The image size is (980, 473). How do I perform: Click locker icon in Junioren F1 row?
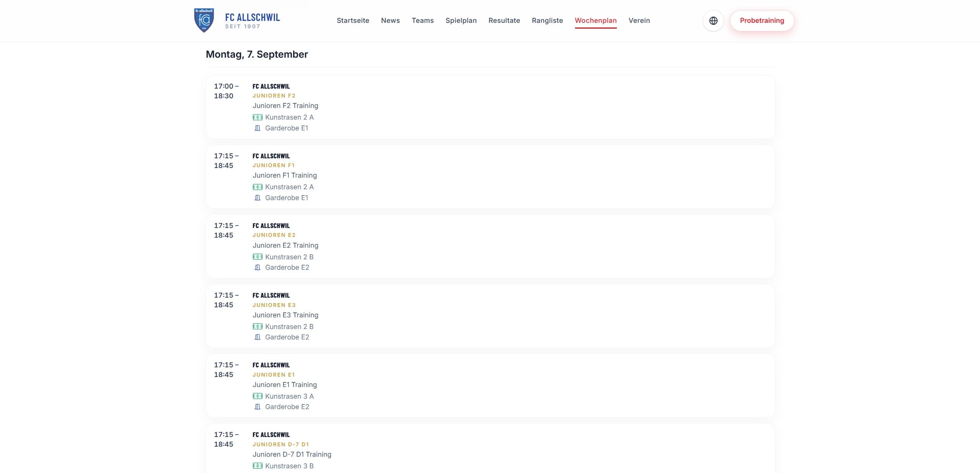click(x=257, y=198)
